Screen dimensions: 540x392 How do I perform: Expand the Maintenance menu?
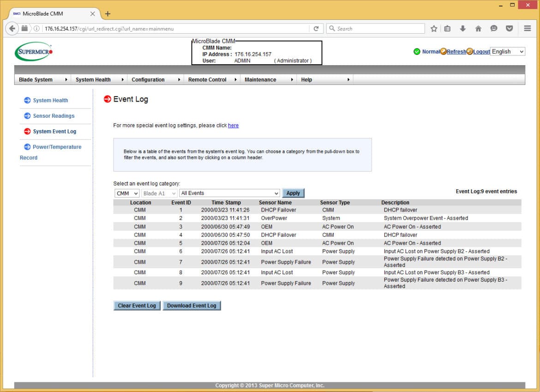click(x=269, y=79)
